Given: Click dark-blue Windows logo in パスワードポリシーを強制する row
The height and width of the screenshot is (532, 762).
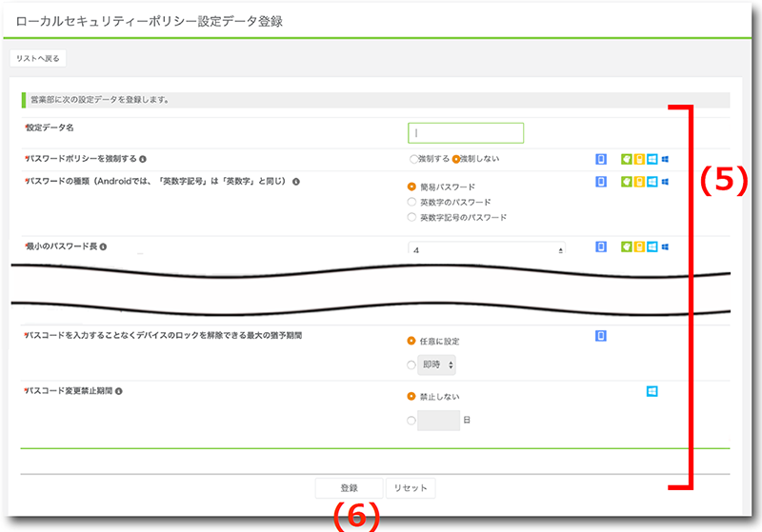Looking at the screenshot, I should [665, 159].
